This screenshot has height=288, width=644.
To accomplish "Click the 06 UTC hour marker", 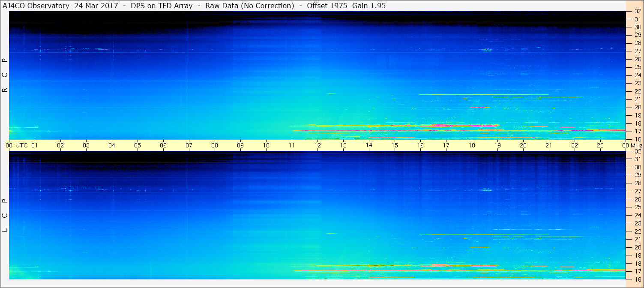I will pyautogui.click(x=163, y=145).
